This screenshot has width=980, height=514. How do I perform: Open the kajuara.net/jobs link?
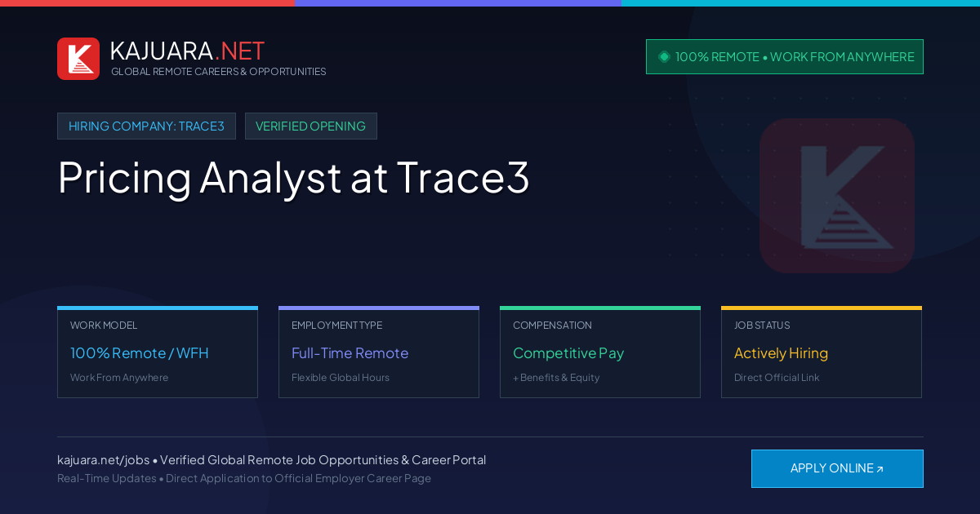(x=103, y=460)
